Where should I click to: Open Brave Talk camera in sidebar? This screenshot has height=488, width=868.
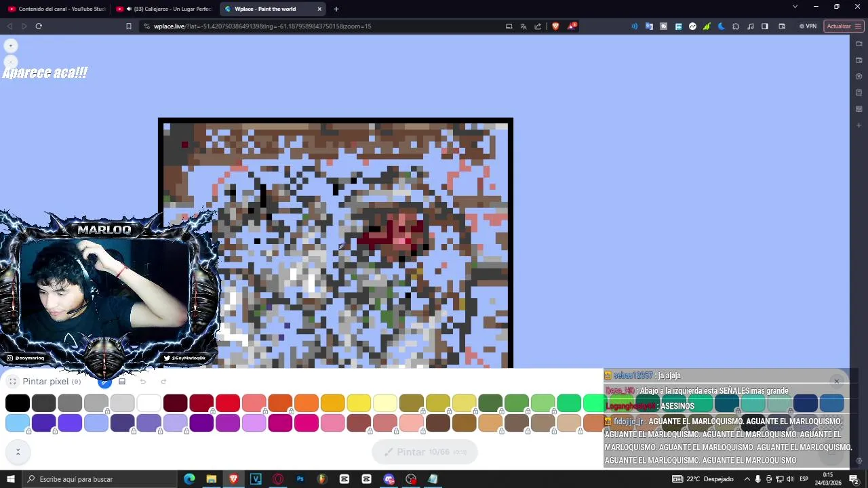tap(859, 44)
